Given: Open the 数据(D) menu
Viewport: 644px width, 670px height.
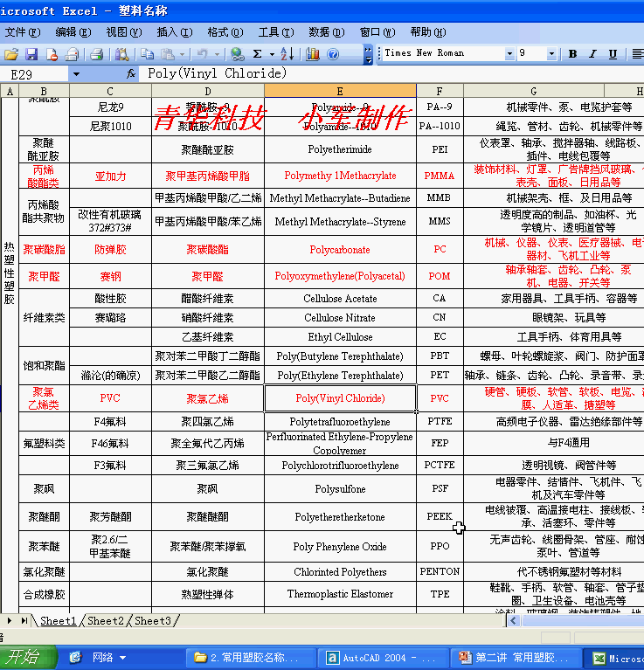Looking at the screenshot, I should 327,32.
